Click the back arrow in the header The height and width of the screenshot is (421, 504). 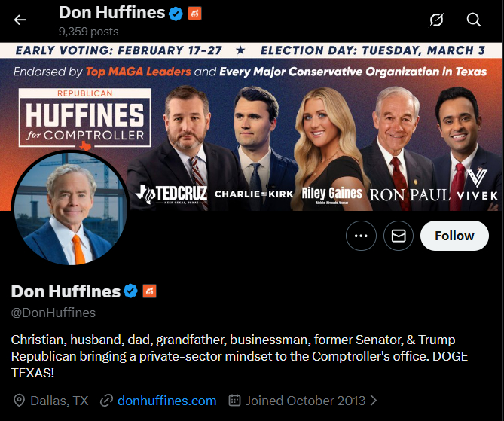click(x=20, y=20)
